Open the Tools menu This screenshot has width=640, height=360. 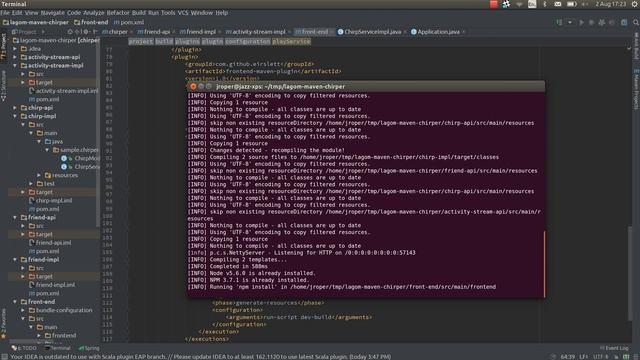pyautogui.click(x=168, y=13)
